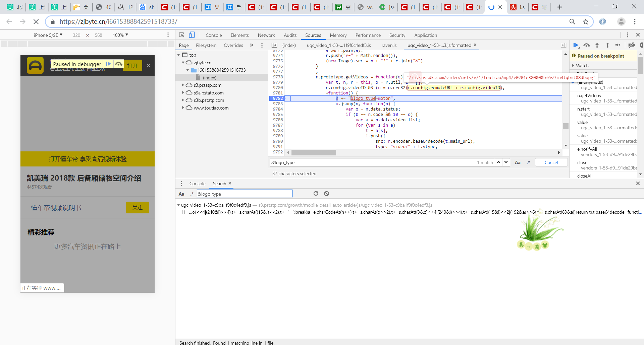644x345 pixels.
Task: Open the Performance panel
Action: pos(368,35)
